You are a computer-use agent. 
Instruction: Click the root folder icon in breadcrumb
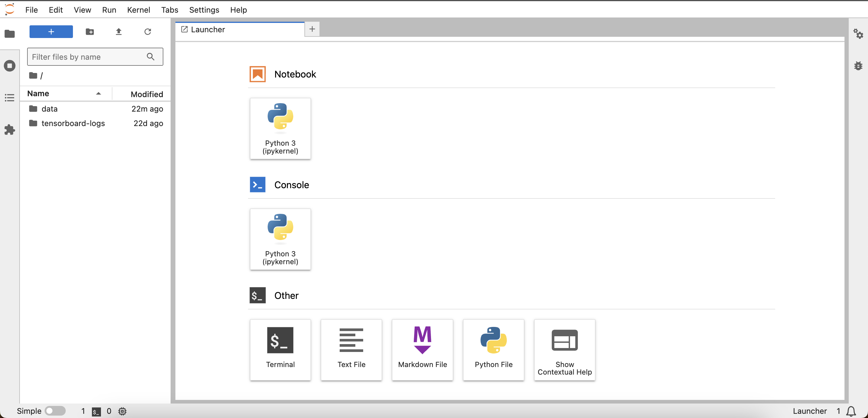click(33, 75)
